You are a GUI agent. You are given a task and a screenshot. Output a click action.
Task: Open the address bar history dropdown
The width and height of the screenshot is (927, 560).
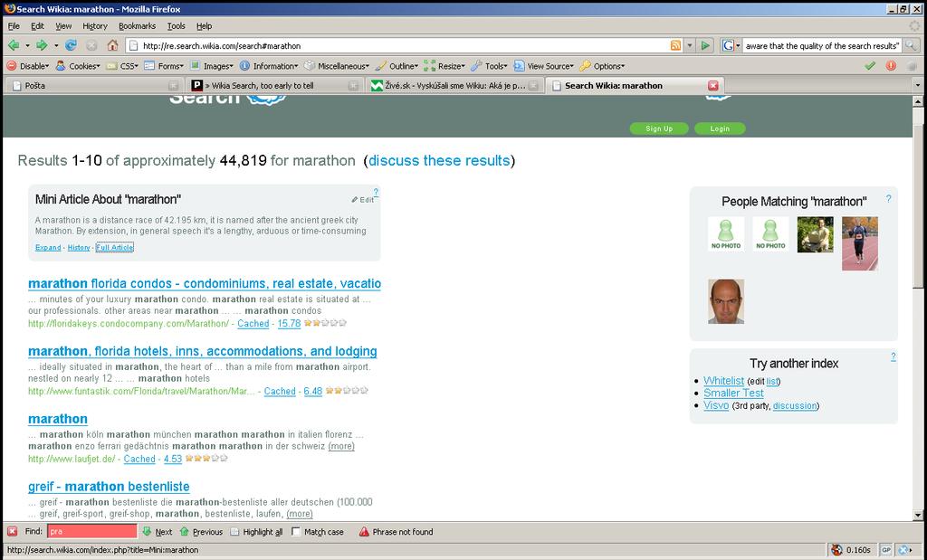[x=689, y=45]
